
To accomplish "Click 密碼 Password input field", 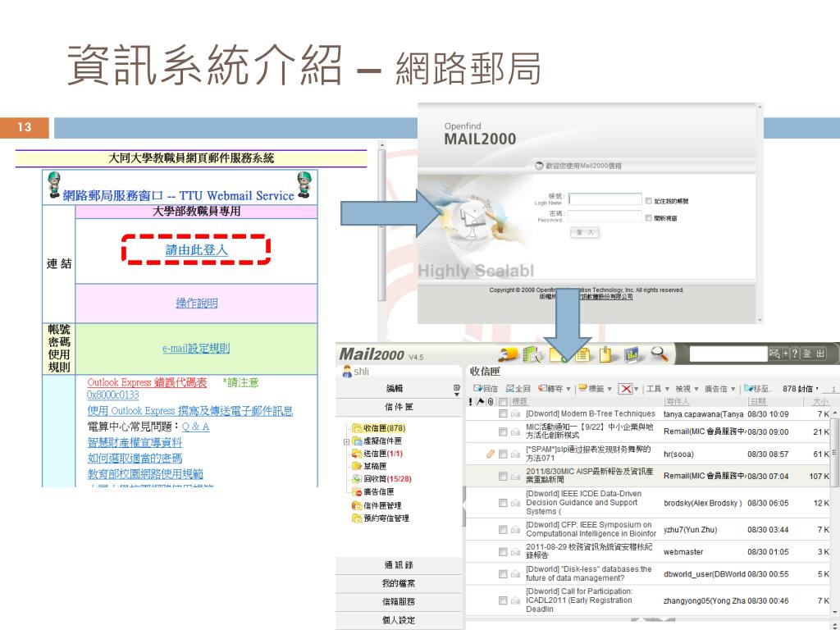I will [605, 216].
